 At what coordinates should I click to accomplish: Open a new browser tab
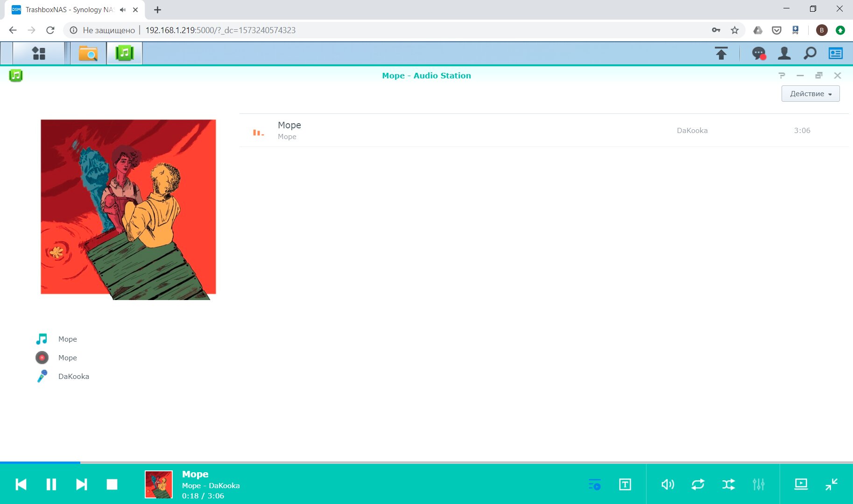click(x=157, y=10)
